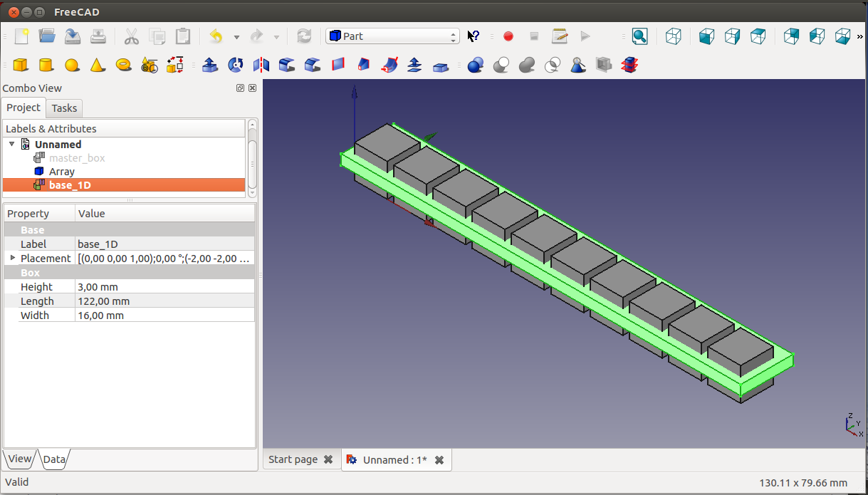Select the Mirror tool icon
Screen dimensions: 868x495
coord(261,66)
